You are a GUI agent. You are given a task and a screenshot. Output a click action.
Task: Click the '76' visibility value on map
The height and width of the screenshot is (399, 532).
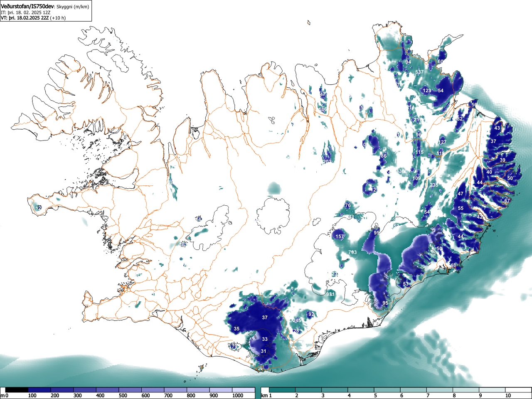click(348, 205)
